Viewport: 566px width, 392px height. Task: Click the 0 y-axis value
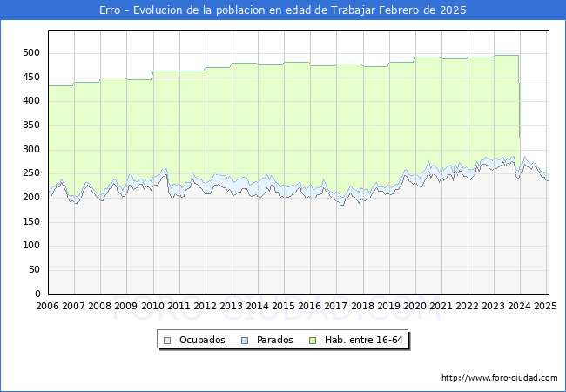click(x=37, y=294)
